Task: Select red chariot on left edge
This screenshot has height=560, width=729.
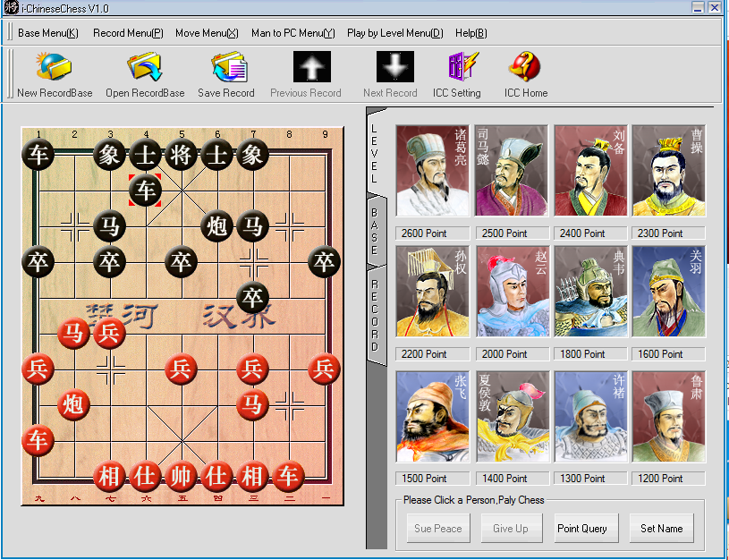Action: [38, 440]
